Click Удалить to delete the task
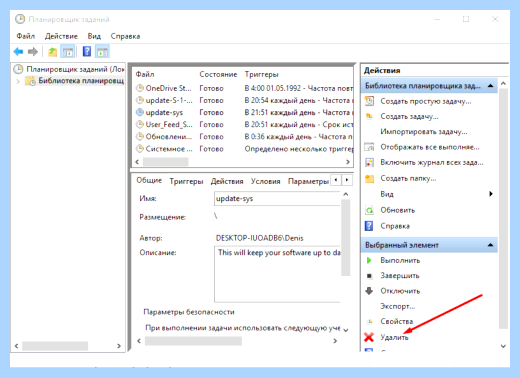This screenshot has height=378, width=520. pyautogui.click(x=394, y=337)
